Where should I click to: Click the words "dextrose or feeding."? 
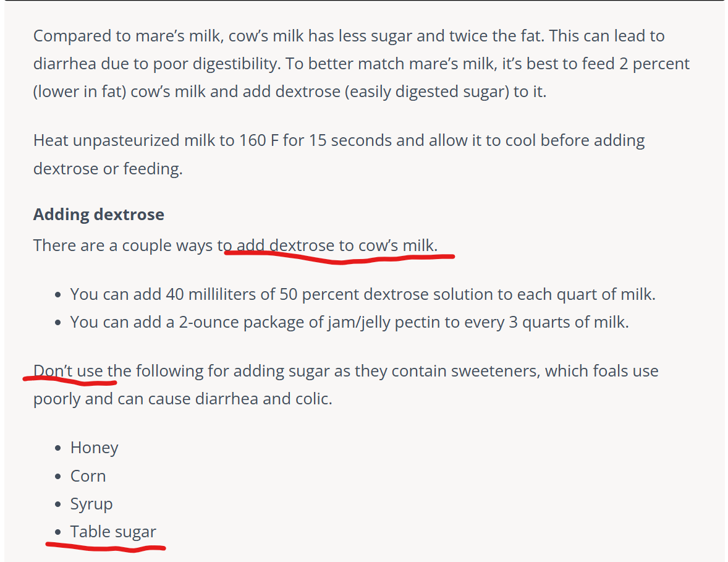click(108, 169)
